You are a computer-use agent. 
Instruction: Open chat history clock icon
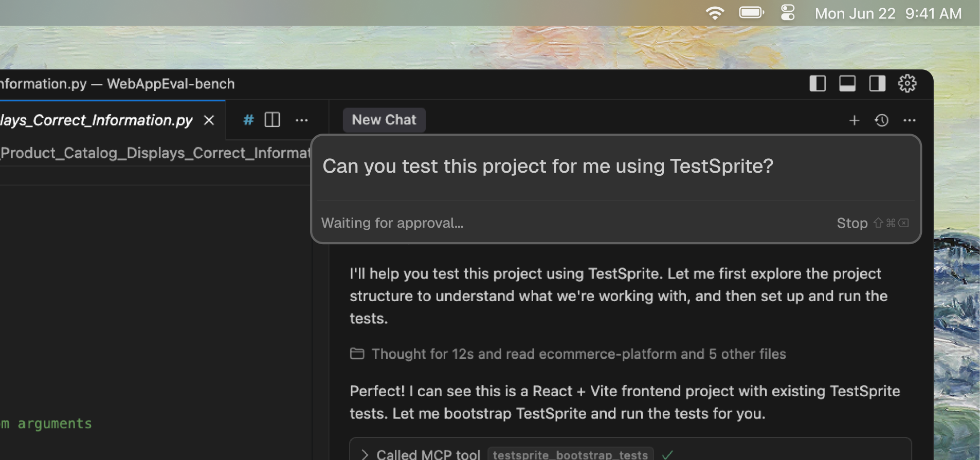(x=881, y=120)
